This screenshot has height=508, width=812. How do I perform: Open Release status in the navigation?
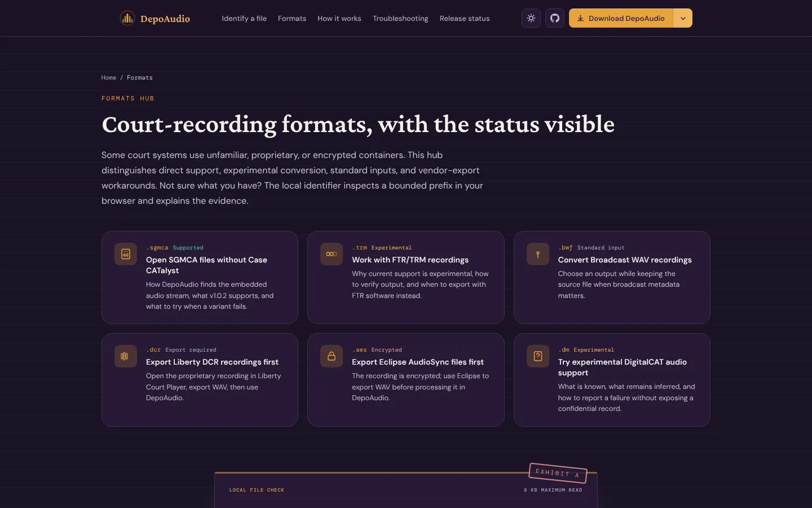click(x=465, y=19)
